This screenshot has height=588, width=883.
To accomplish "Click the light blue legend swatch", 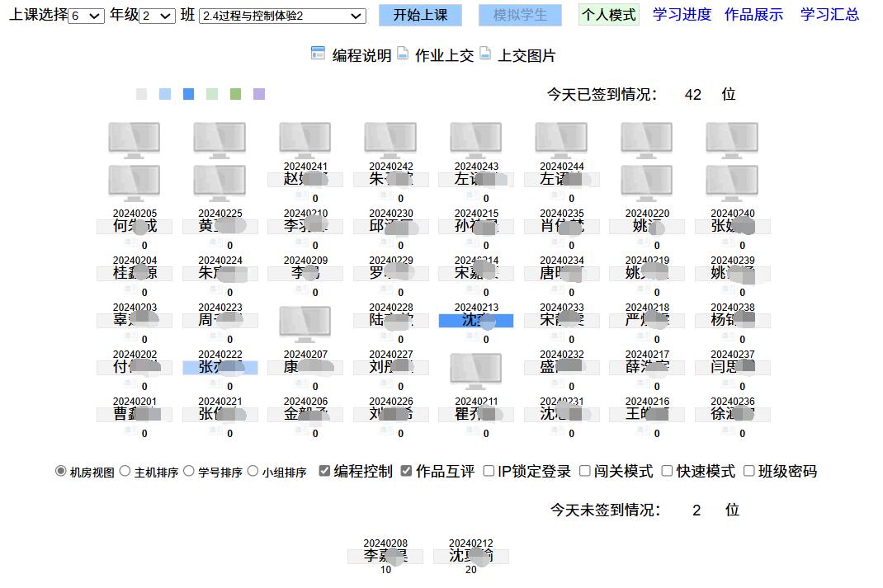I will point(165,94).
